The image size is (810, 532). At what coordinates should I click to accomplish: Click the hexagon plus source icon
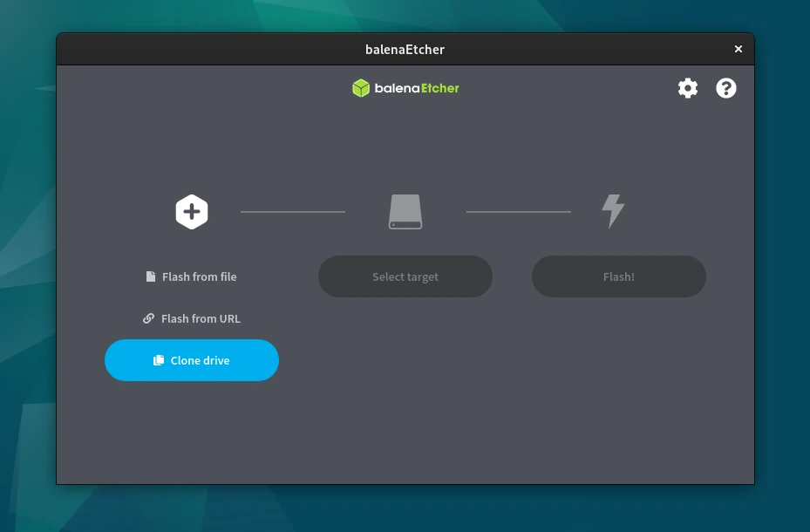[x=192, y=212]
